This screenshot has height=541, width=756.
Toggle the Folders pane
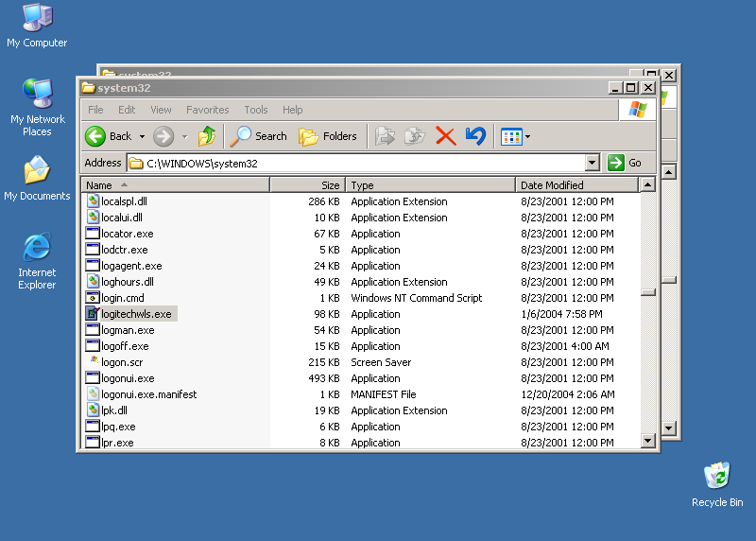tap(328, 136)
